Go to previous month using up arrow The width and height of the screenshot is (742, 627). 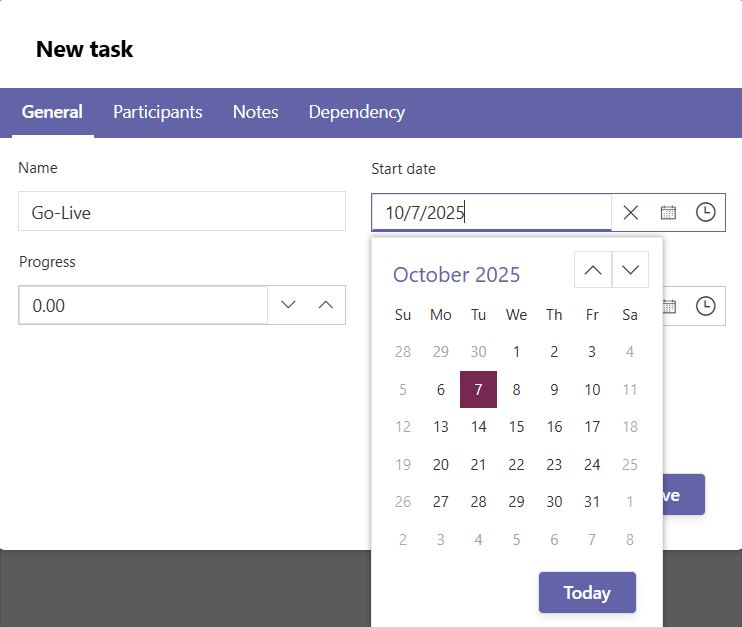[x=593, y=270]
